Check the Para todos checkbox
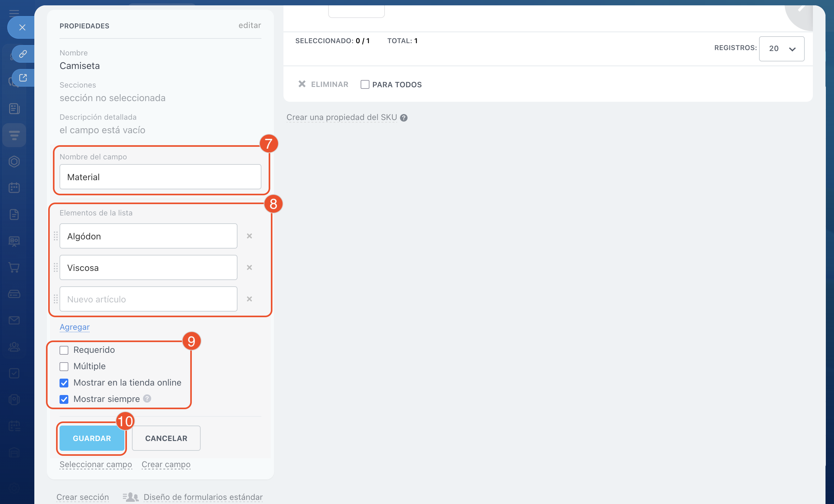The height and width of the screenshot is (504, 834). click(364, 84)
